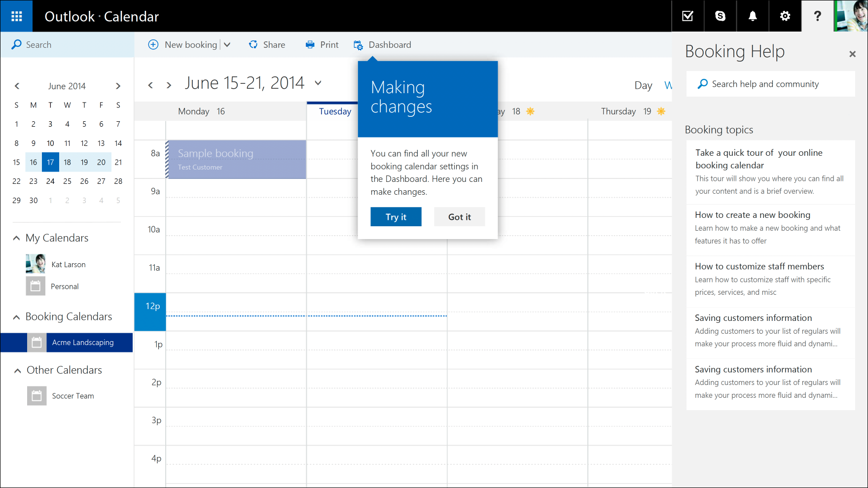
Task: Open the notifications bell icon
Action: pyautogui.click(x=753, y=16)
